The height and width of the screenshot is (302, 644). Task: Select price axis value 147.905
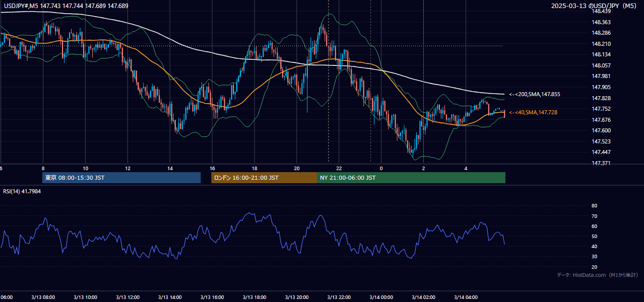pos(602,87)
